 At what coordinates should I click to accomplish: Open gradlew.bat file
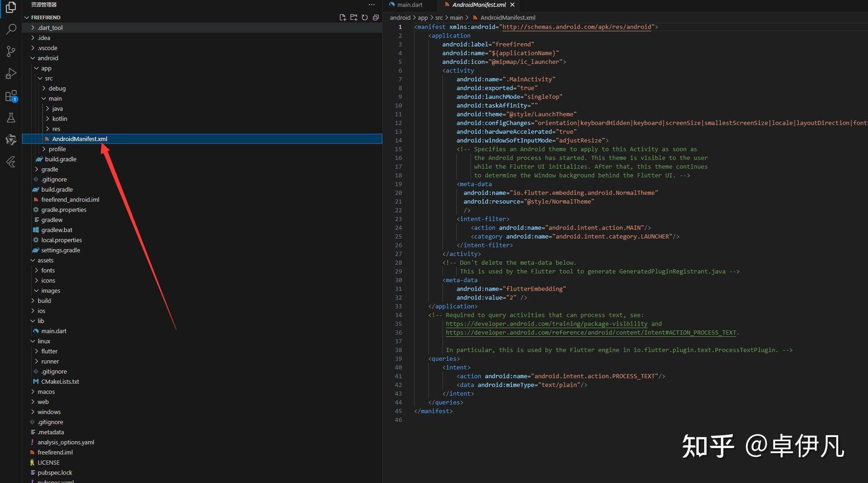(202, 230)
